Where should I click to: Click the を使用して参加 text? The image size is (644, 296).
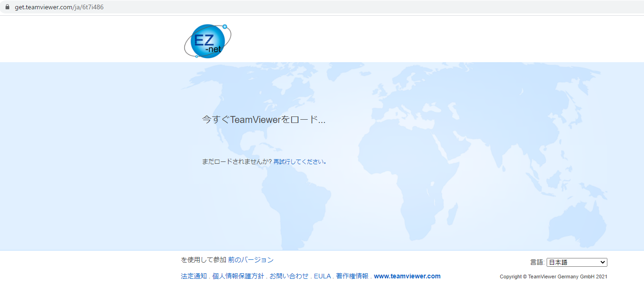(x=204, y=260)
